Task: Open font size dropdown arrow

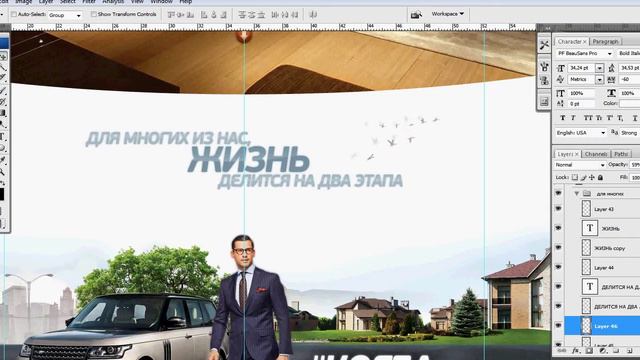Action: 599,68
